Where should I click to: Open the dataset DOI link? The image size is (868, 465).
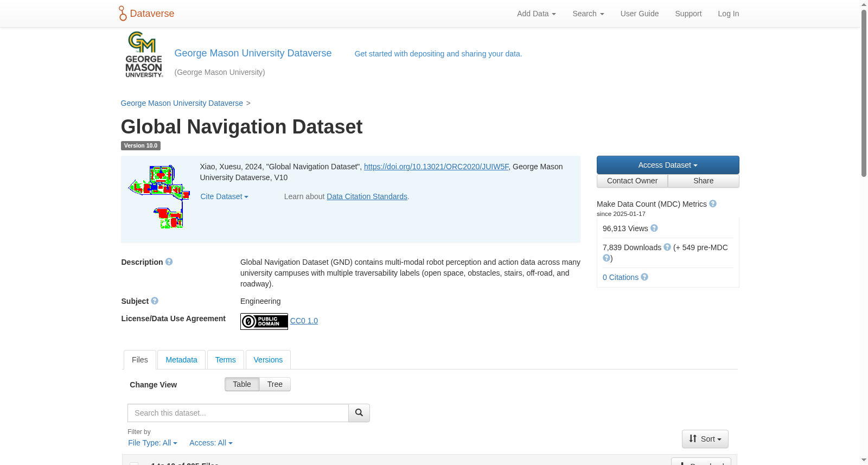tap(436, 167)
